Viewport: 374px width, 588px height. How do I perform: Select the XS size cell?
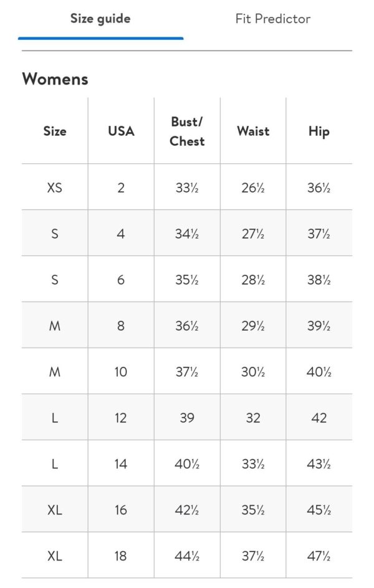point(55,187)
